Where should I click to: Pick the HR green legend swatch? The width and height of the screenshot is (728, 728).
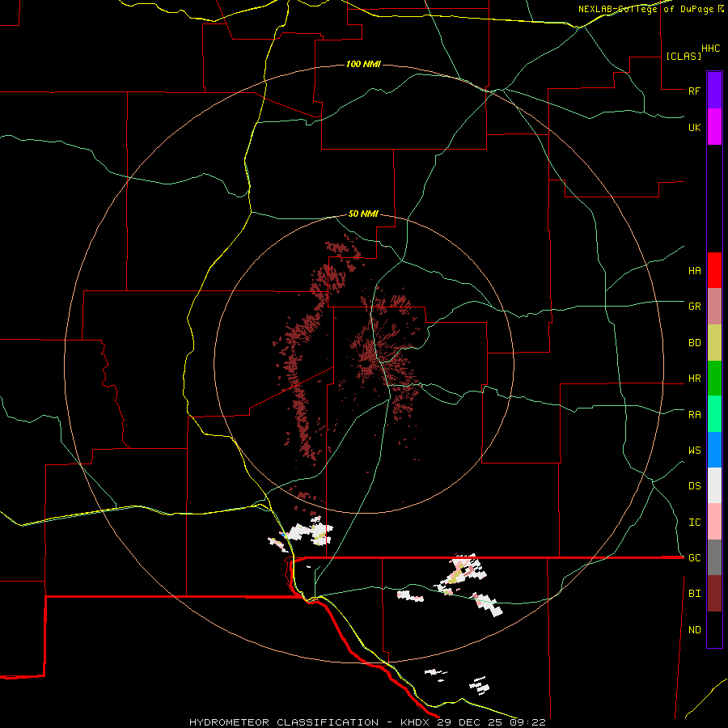(714, 379)
